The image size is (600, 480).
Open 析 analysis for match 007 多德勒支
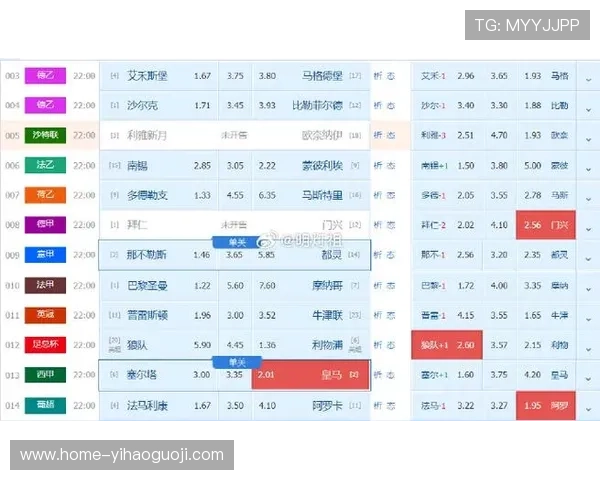click(x=378, y=195)
